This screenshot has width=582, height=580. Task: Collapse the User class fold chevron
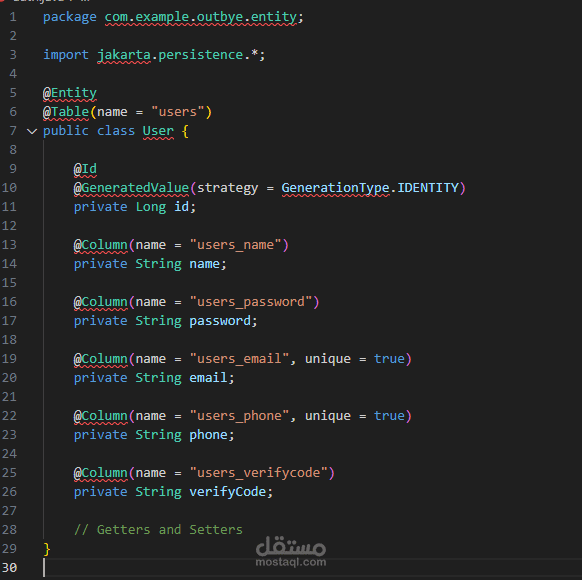pyautogui.click(x=32, y=131)
